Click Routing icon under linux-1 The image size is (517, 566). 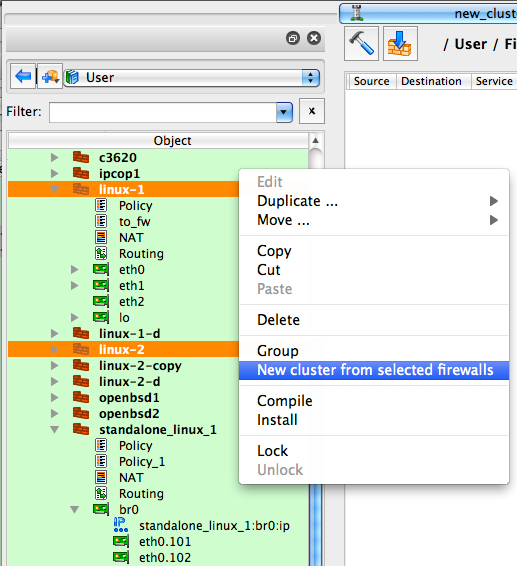[x=101, y=253]
